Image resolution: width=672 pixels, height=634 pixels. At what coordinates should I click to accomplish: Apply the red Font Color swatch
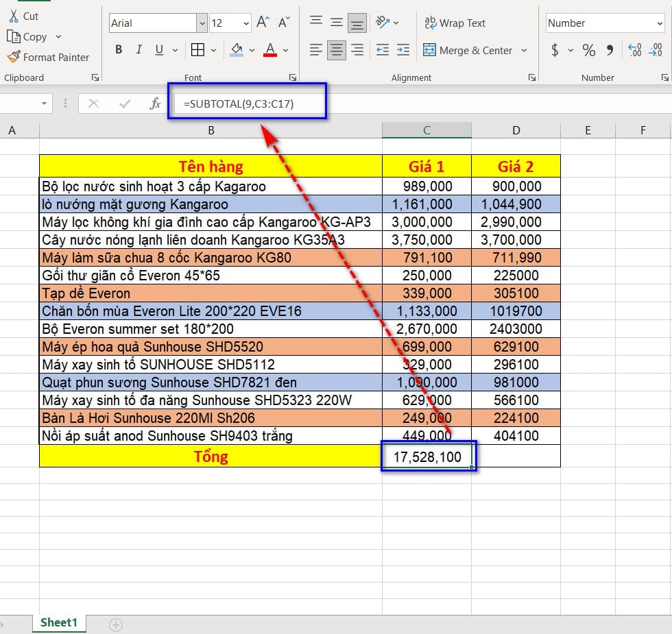(270, 50)
